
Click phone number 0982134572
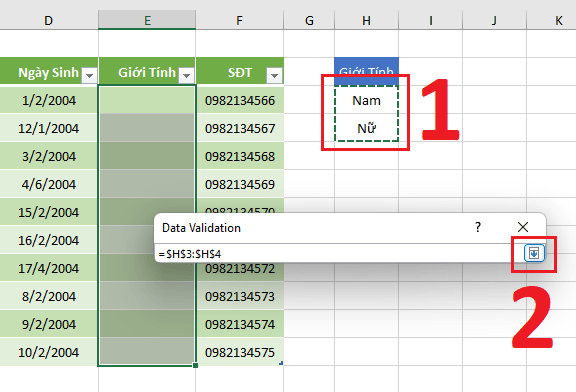point(240,269)
